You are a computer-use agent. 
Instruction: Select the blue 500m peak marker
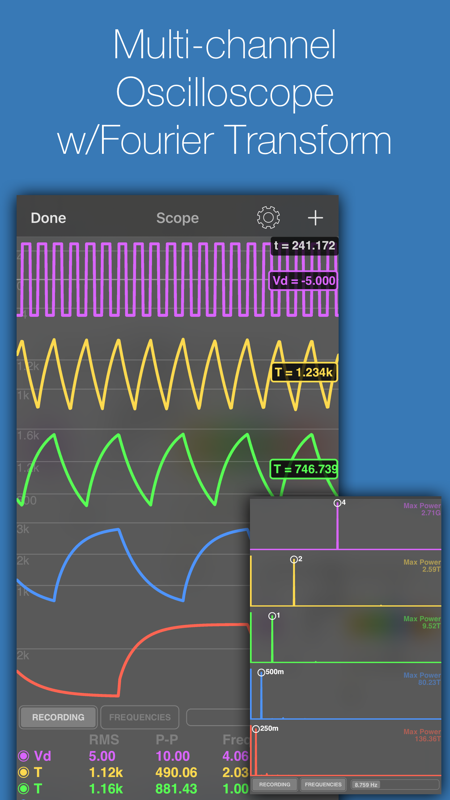click(x=261, y=672)
